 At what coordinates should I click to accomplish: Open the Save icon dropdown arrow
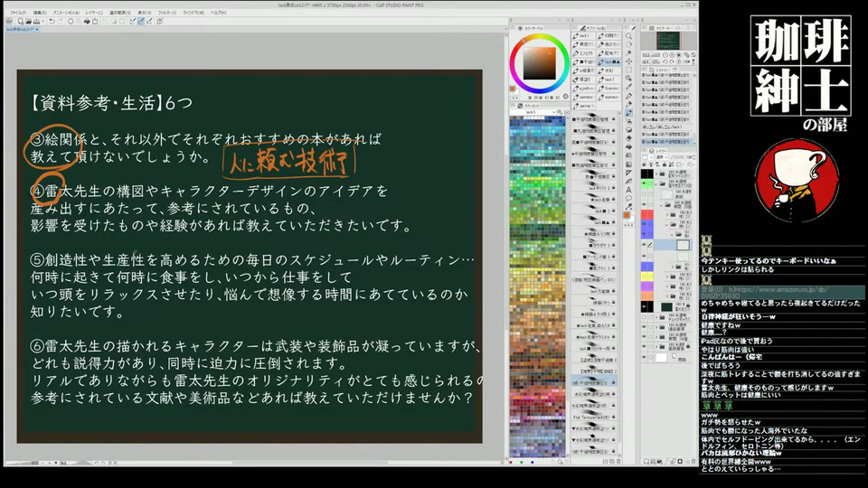click(42, 21)
